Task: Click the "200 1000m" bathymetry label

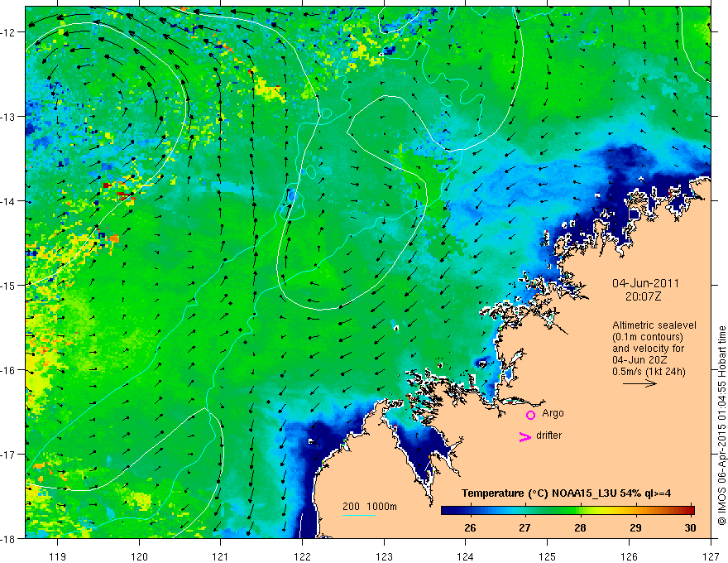Action: (x=370, y=507)
